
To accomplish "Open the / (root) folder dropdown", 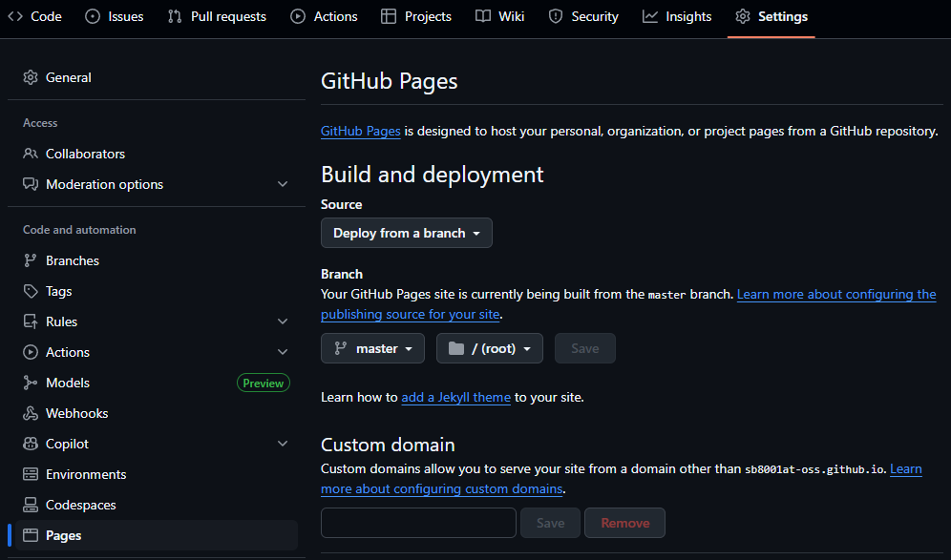I will coord(490,348).
